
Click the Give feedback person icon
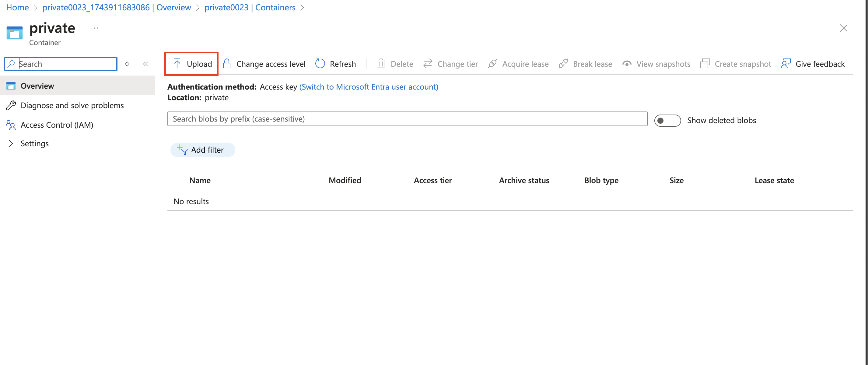[786, 64]
